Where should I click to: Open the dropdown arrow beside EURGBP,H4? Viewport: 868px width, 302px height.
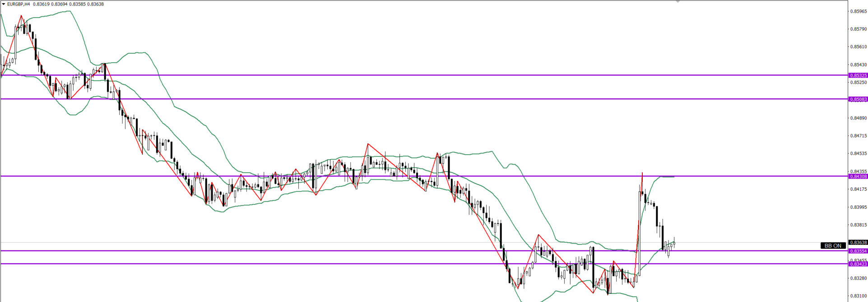click(x=4, y=4)
